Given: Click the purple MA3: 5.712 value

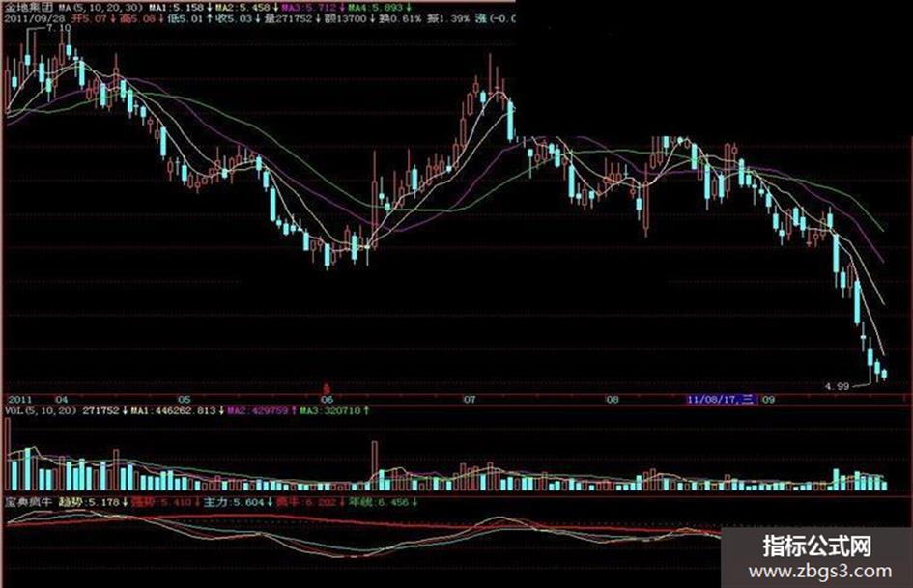Looking at the screenshot, I should (309, 8).
